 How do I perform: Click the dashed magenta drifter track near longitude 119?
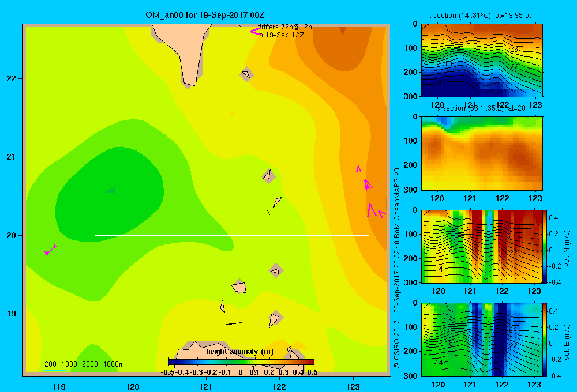pos(50,250)
